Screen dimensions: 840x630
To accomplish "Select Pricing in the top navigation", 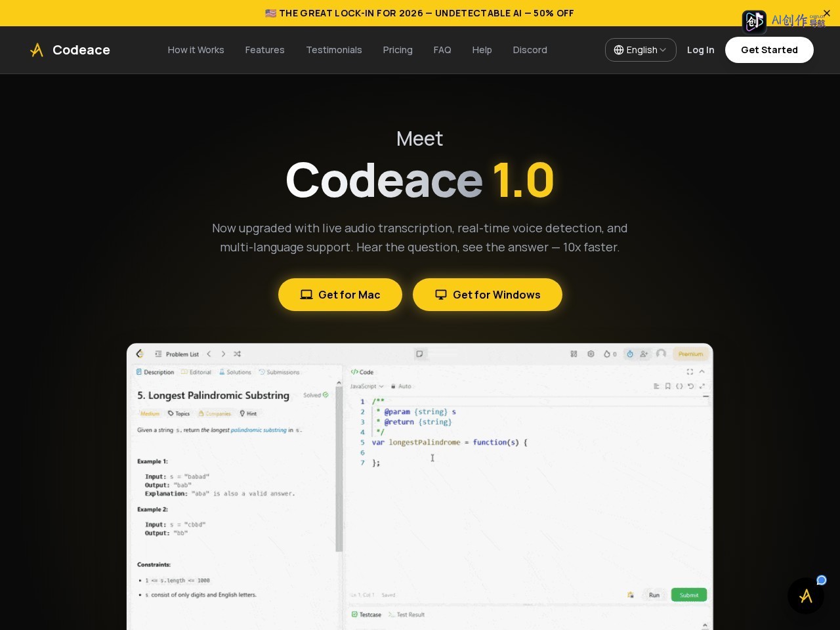I will [x=398, y=50].
